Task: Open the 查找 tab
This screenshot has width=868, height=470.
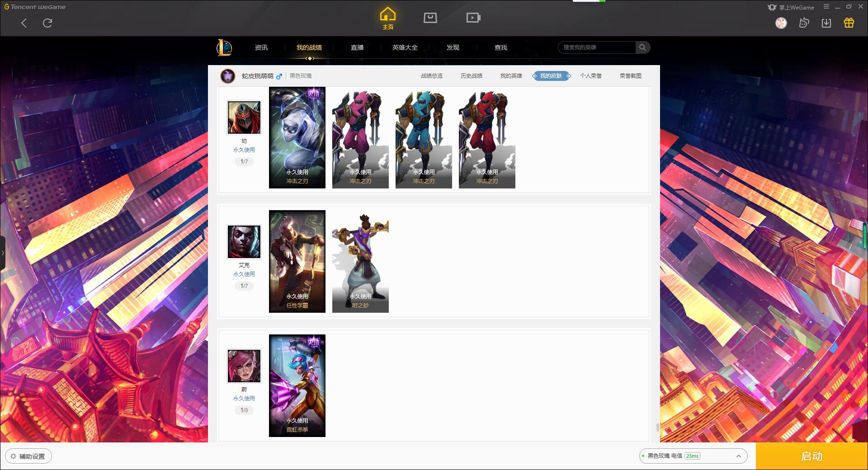Action: [x=501, y=47]
